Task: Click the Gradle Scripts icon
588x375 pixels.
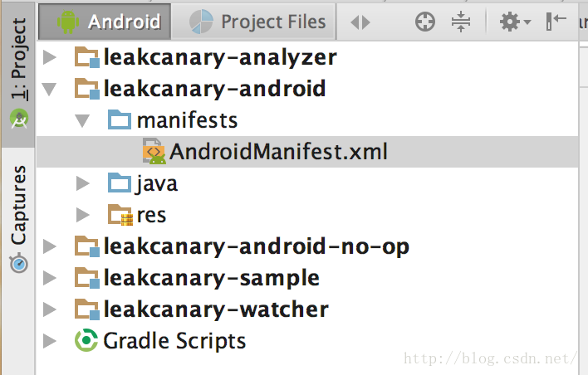Action: 86,341
